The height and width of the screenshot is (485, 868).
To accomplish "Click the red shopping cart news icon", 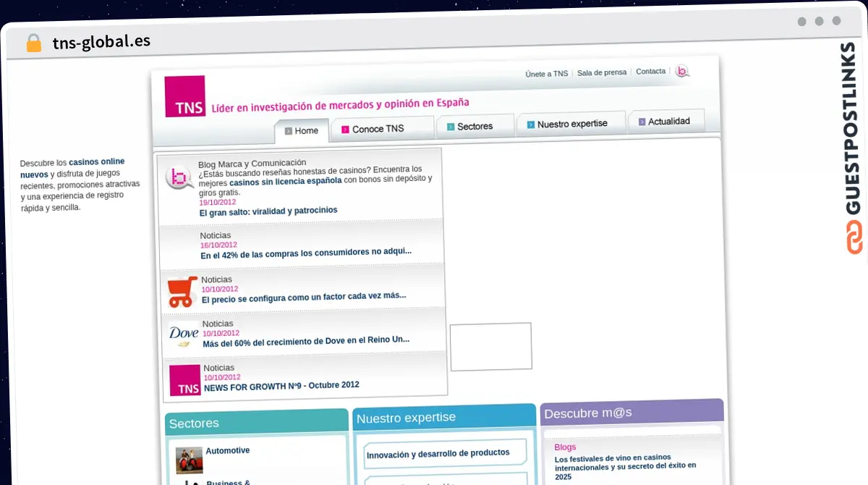I will coord(182,292).
